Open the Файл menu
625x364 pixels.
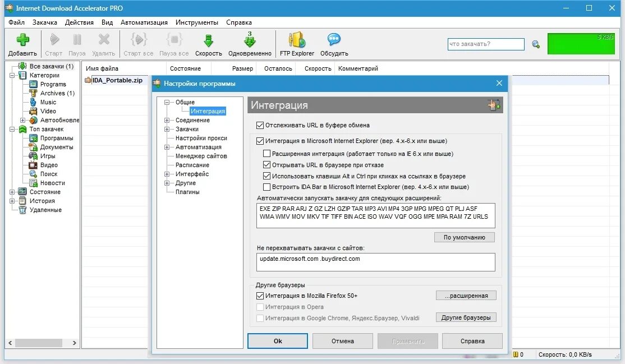pos(16,22)
